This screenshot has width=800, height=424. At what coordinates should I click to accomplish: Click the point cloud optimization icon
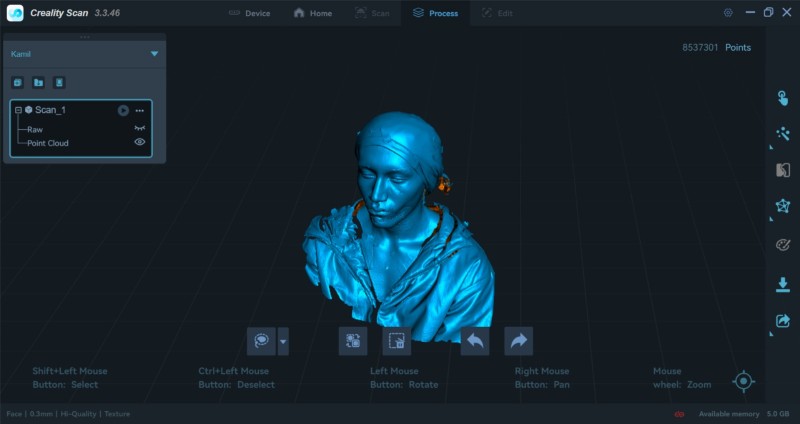point(783,134)
